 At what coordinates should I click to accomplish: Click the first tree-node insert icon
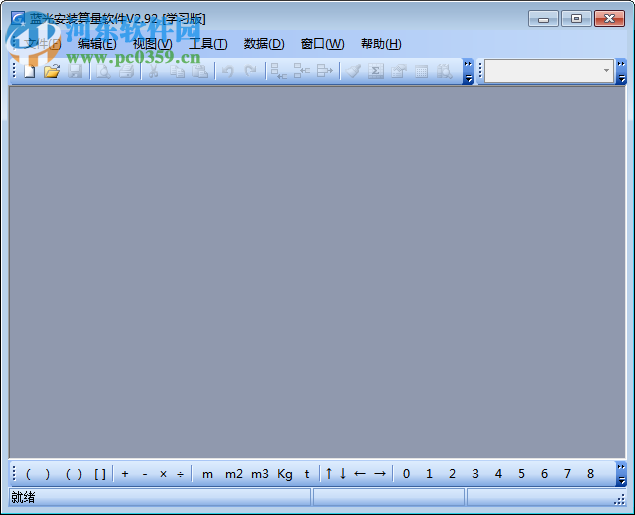tap(279, 71)
